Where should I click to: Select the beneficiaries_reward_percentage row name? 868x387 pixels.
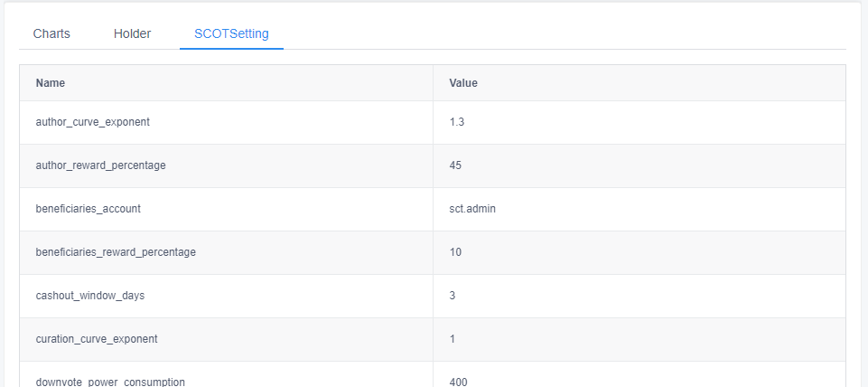click(x=116, y=251)
